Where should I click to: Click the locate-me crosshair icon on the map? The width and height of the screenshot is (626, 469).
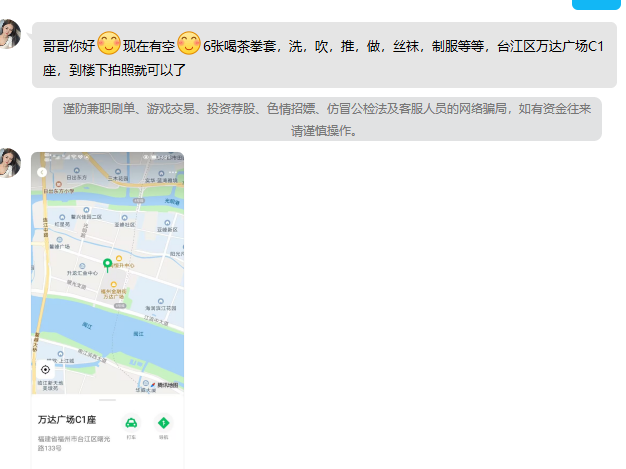(x=46, y=370)
